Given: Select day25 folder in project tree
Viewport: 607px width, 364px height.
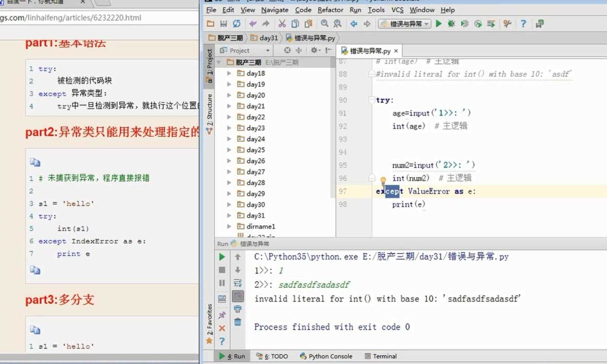Looking at the screenshot, I should click(256, 150).
